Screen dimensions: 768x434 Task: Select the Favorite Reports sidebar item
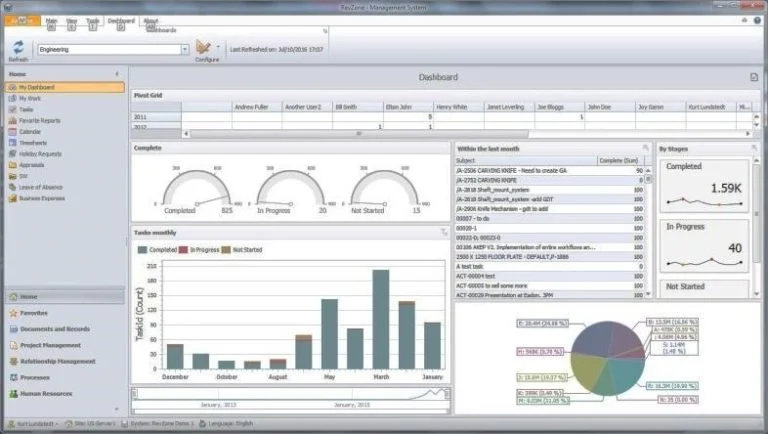point(39,120)
